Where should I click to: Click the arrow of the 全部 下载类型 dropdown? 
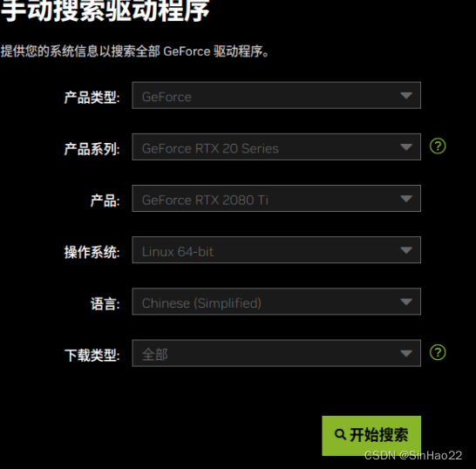406,354
